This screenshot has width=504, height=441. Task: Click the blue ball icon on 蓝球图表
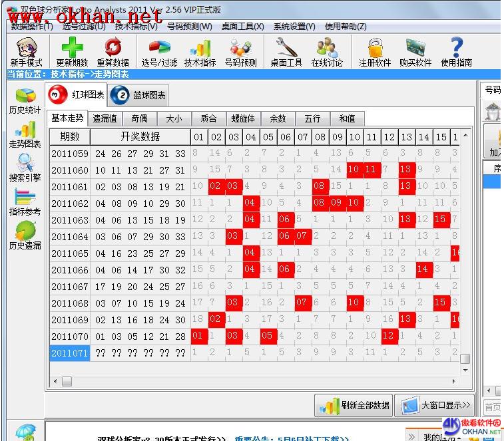[120, 95]
